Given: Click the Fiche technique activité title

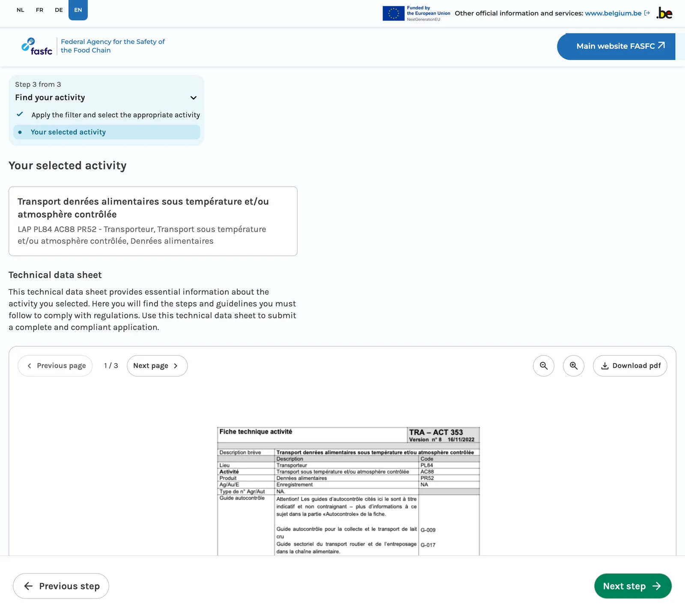Looking at the screenshot, I should pyautogui.click(x=256, y=432).
